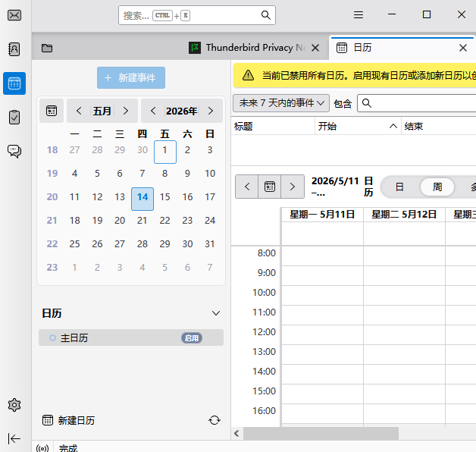Collapse the spaces toolbar arrow icon

click(x=14, y=438)
